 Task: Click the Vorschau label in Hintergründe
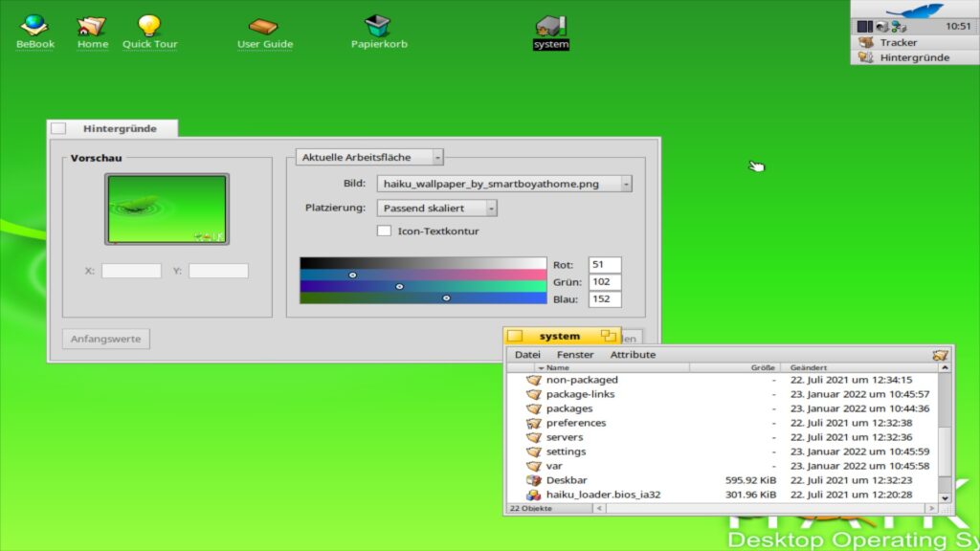[x=97, y=158]
